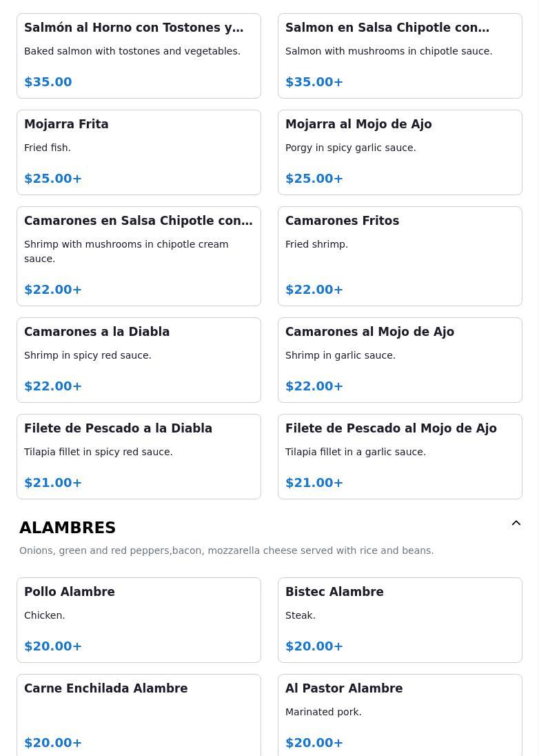Click the Marinated pork description
The height and width of the screenshot is (756, 539).
click(x=323, y=712)
